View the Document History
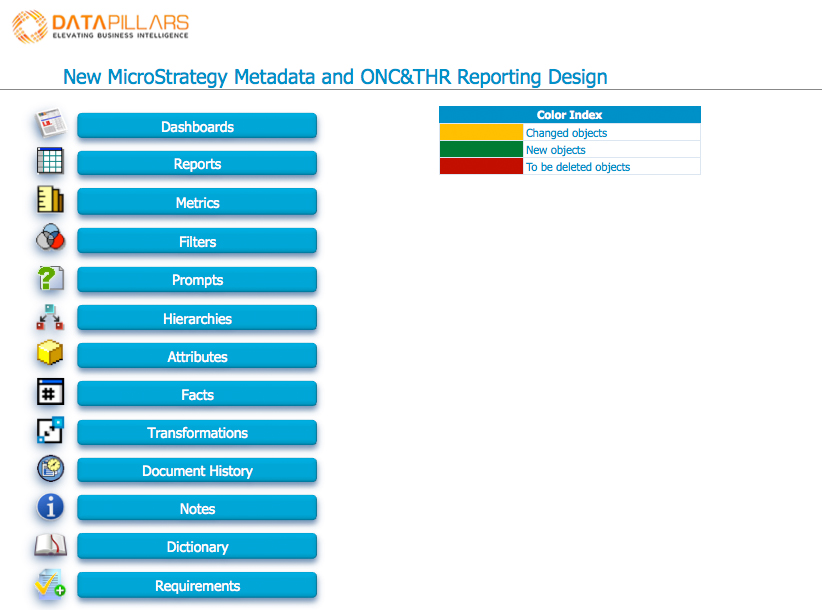The width and height of the screenshot is (822, 610). point(197,471)
